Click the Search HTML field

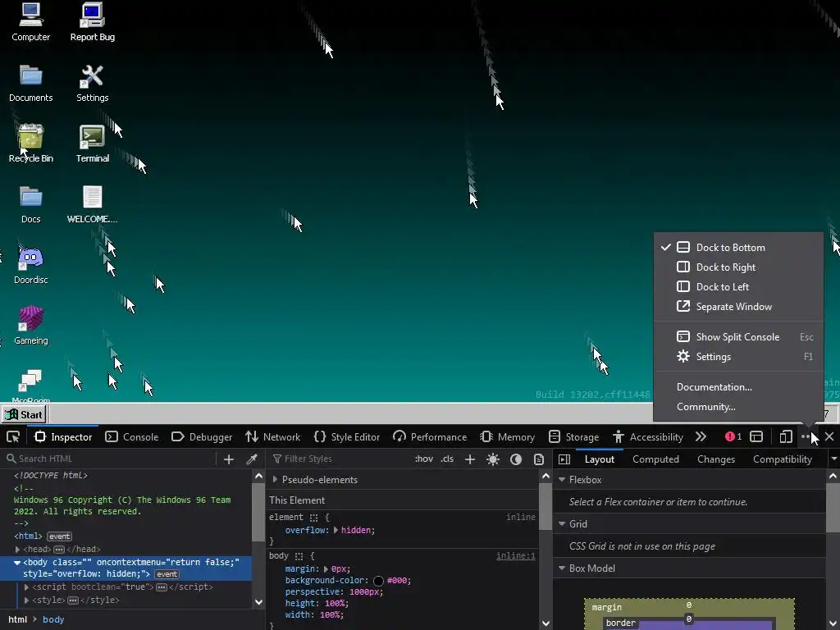(x=110, y=459)
